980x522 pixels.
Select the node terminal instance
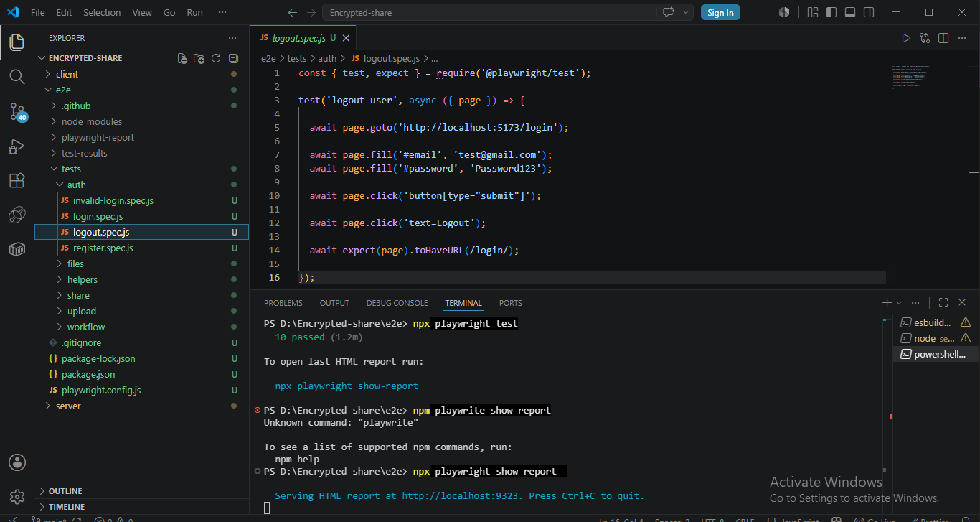tap(935, 338)
